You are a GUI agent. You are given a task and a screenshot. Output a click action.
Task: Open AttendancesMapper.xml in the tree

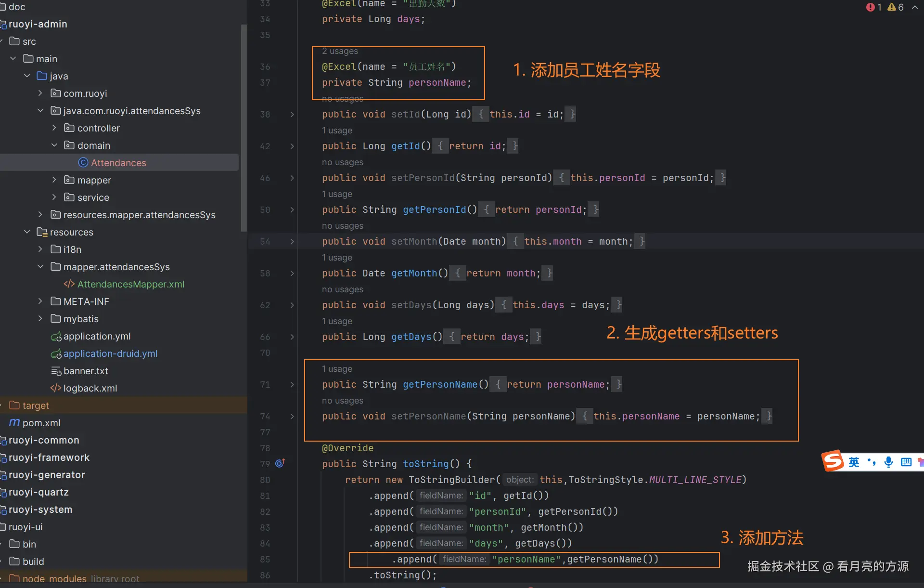[131, 284]
